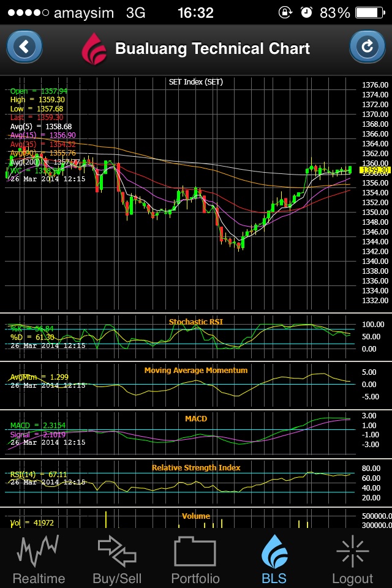Tap the Open = 1357.94 value
This screenshot has width=392, height=588.
point(39,91)
